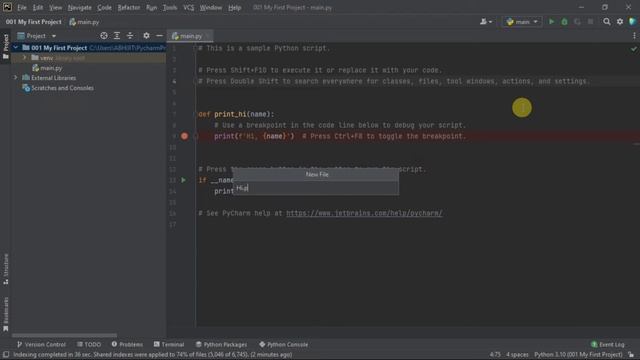Collapse the print_hi function fold marker

(196, 114)
